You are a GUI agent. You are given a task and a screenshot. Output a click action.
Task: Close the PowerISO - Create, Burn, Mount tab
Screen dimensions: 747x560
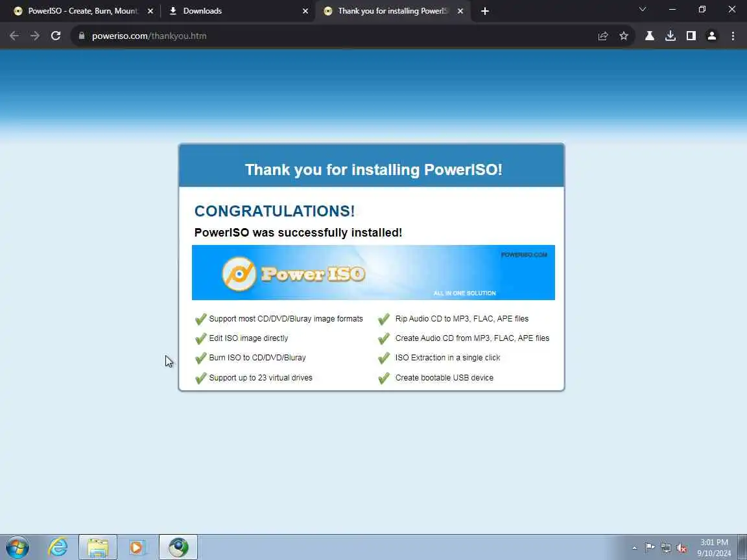[150, 11]
